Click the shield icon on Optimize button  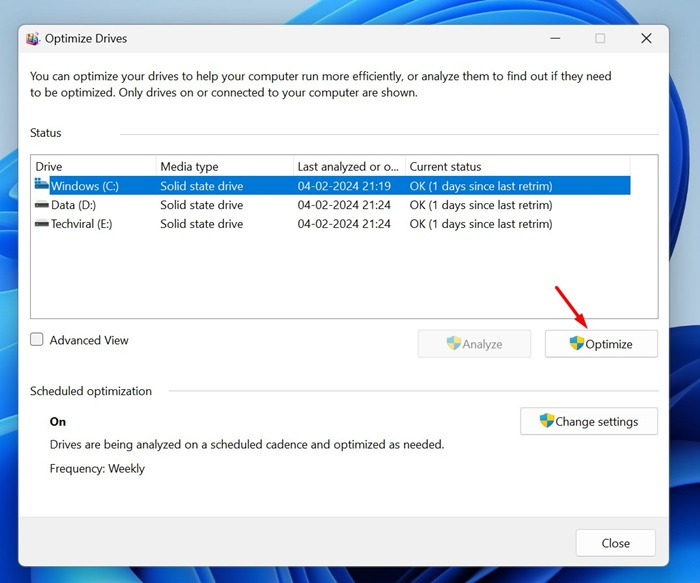[576, 343]
